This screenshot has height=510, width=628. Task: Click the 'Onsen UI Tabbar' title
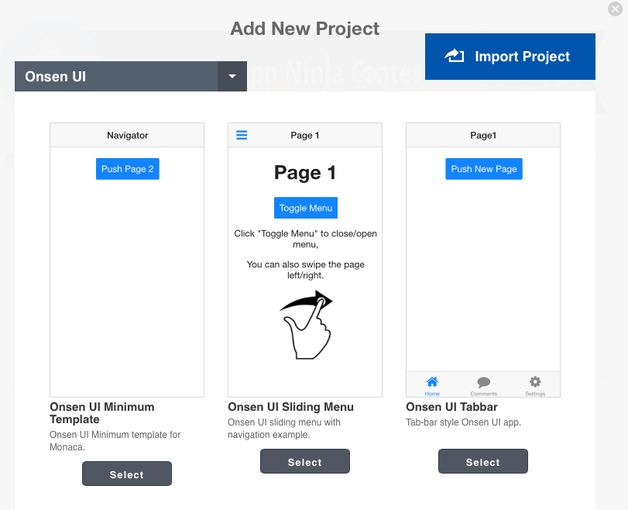(x=451, y=407)
